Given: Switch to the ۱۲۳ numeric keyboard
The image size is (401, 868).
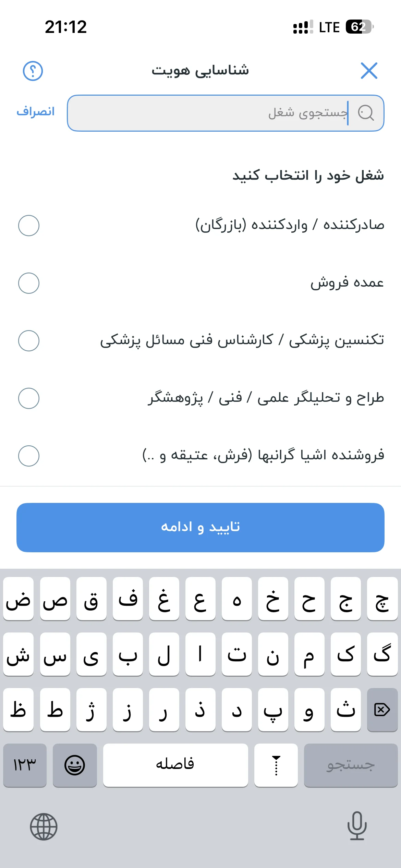Looking at the screenshot, I should 25,765.
